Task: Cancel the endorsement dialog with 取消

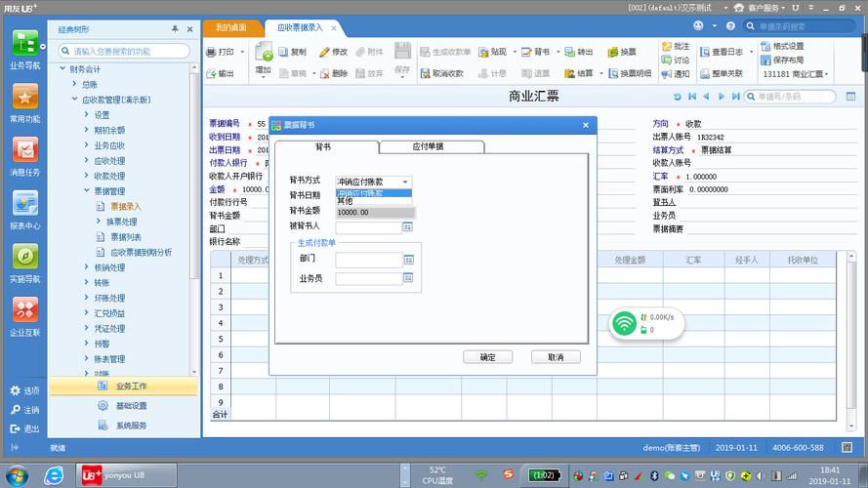Action: click(x=556, y=357)
